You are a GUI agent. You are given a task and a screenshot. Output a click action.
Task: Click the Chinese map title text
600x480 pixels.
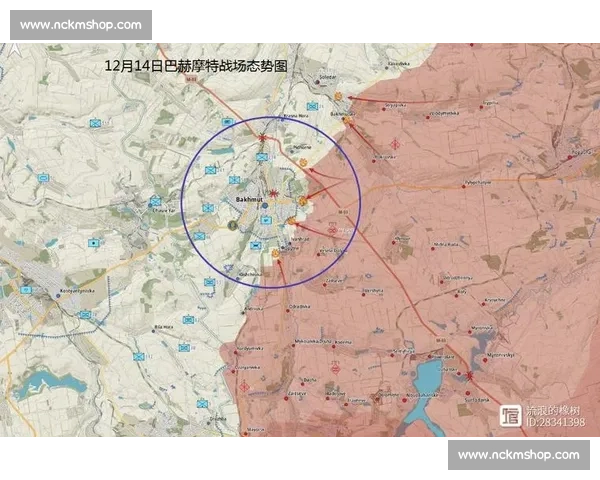click(x=196, y=67)
